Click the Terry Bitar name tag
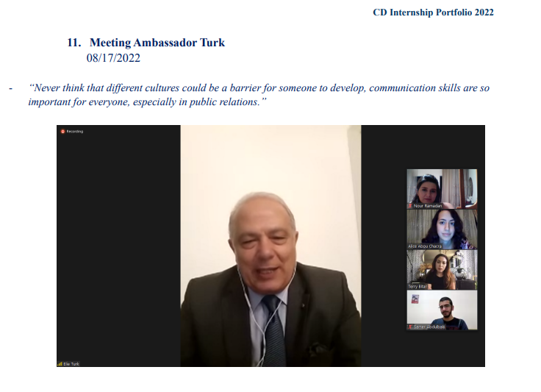Image resolution: width=541 pixels, height=392 pixels. pyautogui.click(x=418, y=286)
